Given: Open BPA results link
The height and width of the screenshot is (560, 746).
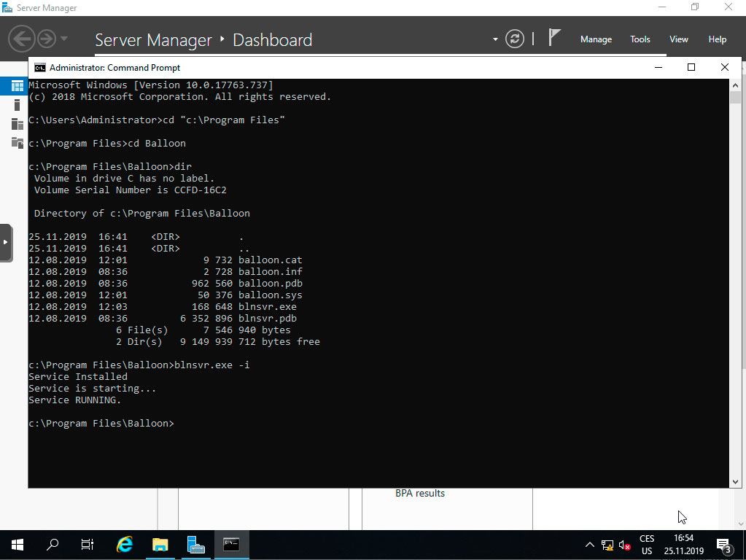Looking at the screenshot, I should (420, 493).
